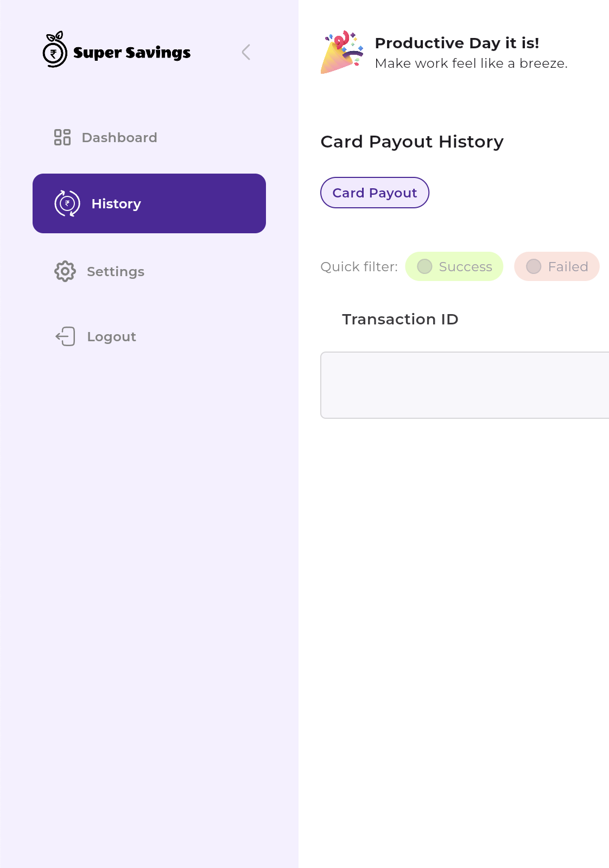
Task: Click the Logout exit-arrow icon
Action: tap(66, 336)
